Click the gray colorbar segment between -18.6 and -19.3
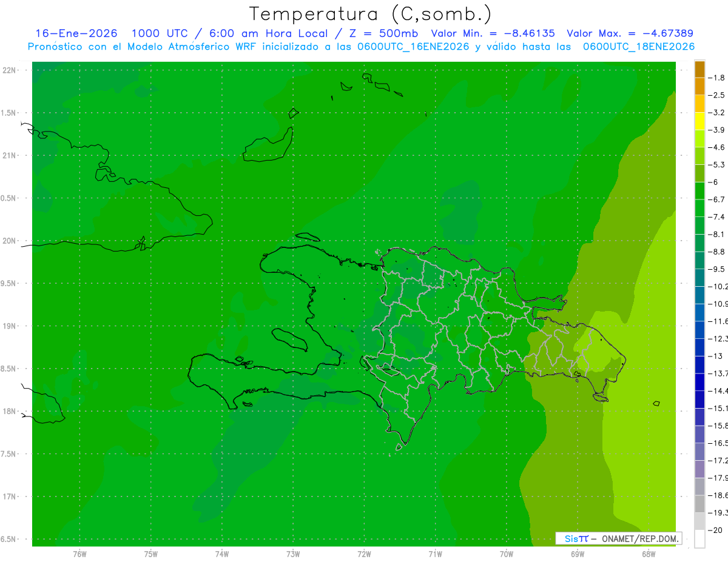 click(700, 504)
